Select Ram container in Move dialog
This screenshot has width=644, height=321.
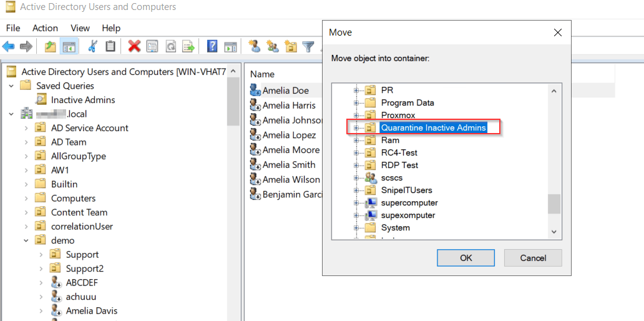click(x=390, y=140)
